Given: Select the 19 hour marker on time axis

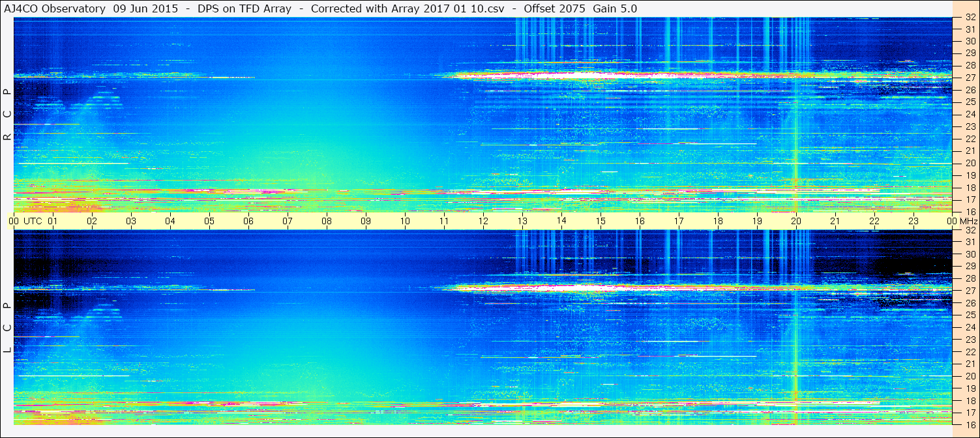Looking at the screenshot, I should (x=757, y=221).
